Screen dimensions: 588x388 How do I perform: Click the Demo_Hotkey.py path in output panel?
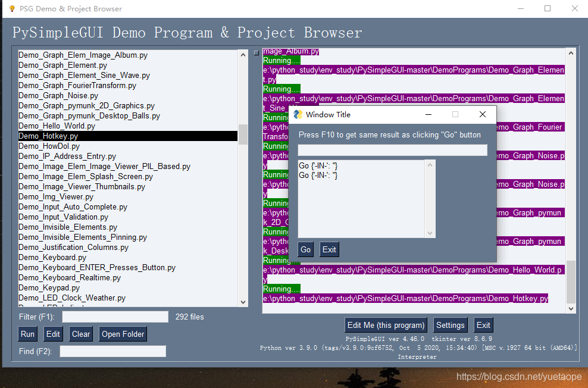[405, 298]
